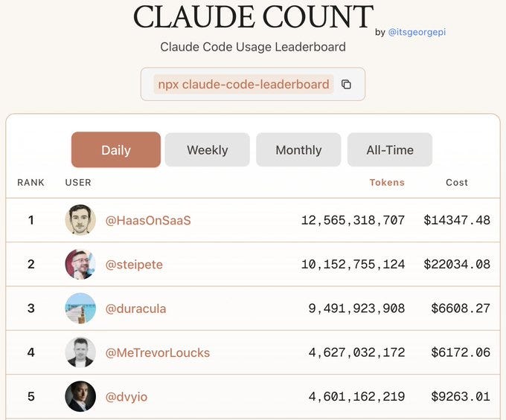Click the CLAUDE COUNT title heading
This screenshot has width=506, height=420.
coord(253,16)
